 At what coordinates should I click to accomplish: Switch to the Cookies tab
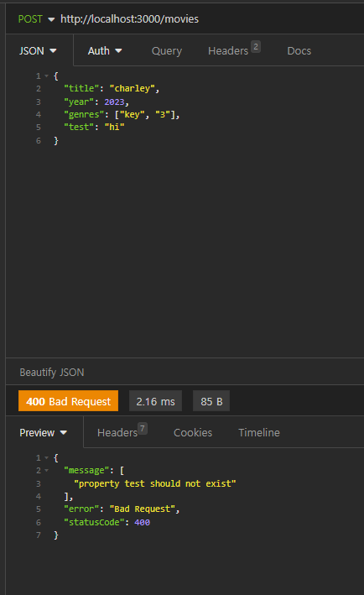click(x=193, y=432)
